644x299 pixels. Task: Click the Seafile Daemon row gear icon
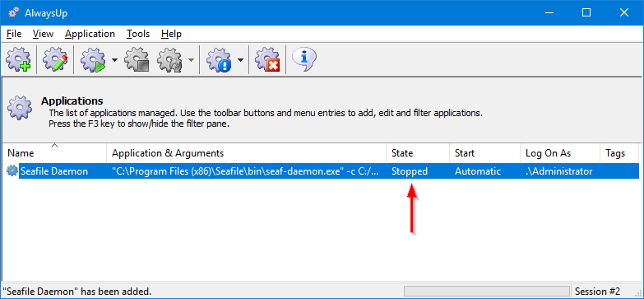tap(12, 171)
